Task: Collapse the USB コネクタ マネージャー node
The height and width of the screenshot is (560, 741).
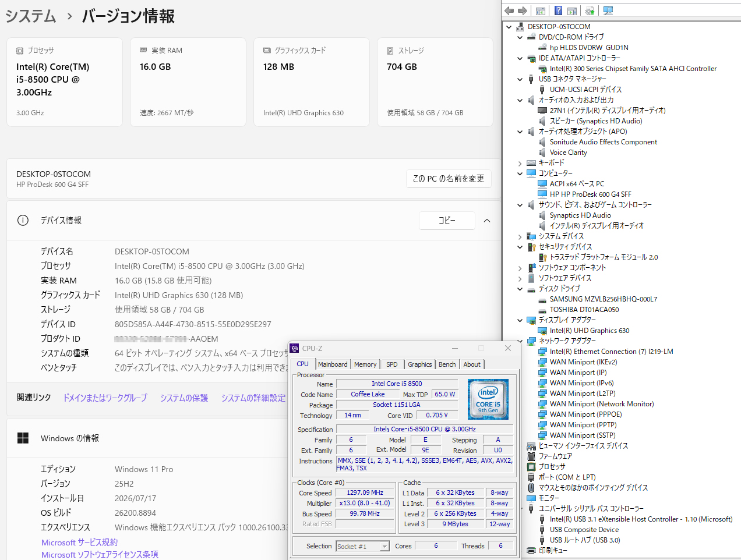Action: coord(520,79)
